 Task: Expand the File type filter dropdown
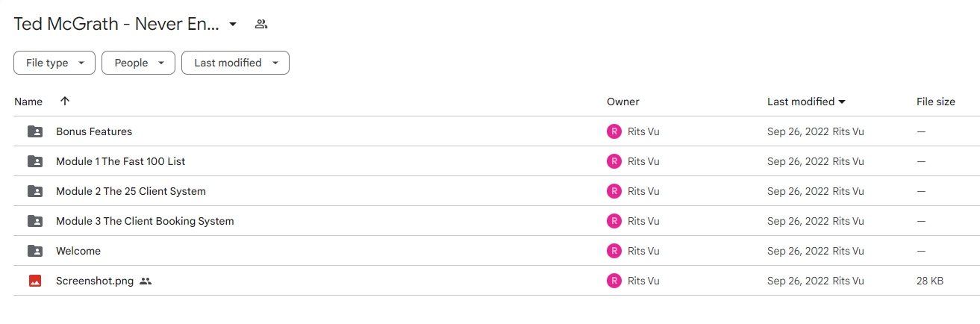pyautogui.click(x=54, y=63)
